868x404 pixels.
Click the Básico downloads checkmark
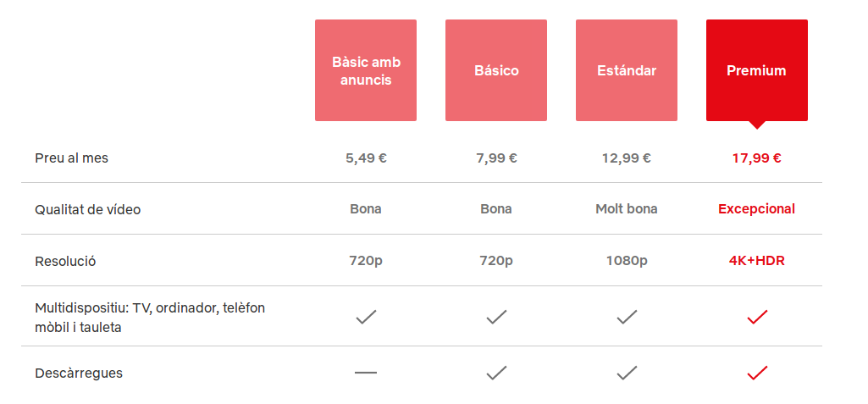[496, 372]
